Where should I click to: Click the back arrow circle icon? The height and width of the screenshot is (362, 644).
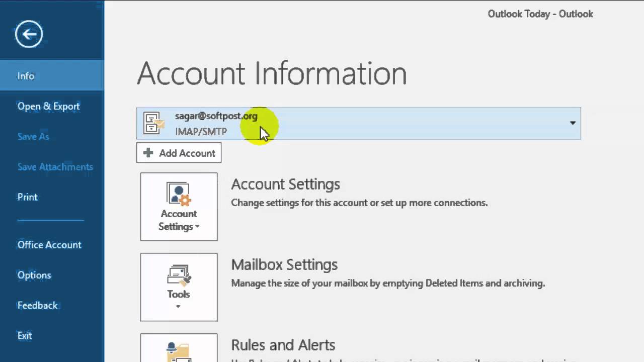tap(29, 34)
